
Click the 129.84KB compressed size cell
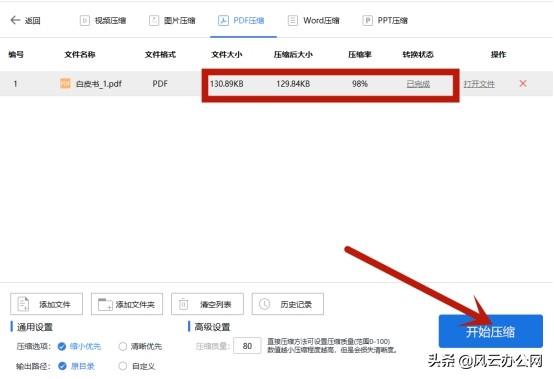293,84
